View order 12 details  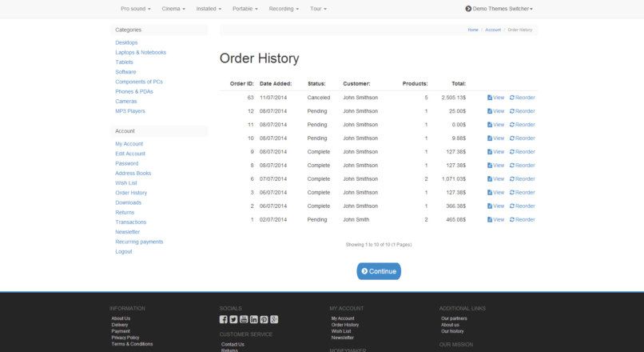[x=495, y=111]
